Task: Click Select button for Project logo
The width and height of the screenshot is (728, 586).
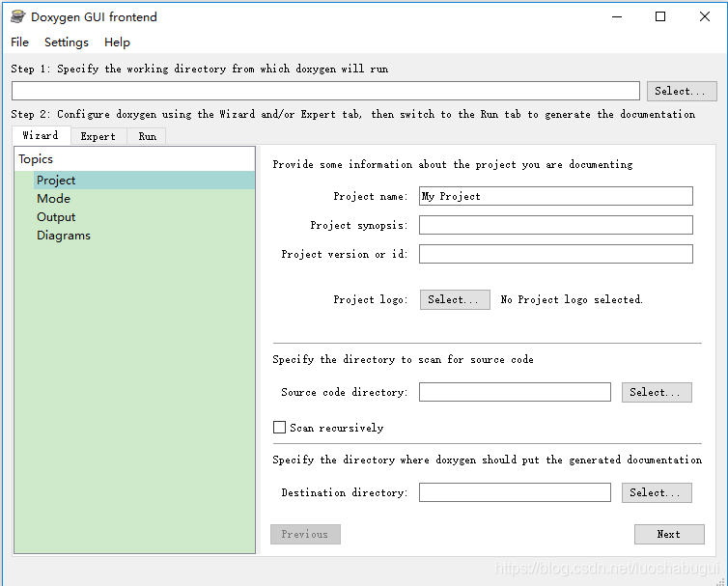Action: pyautogui.click(x=455, y=299)
